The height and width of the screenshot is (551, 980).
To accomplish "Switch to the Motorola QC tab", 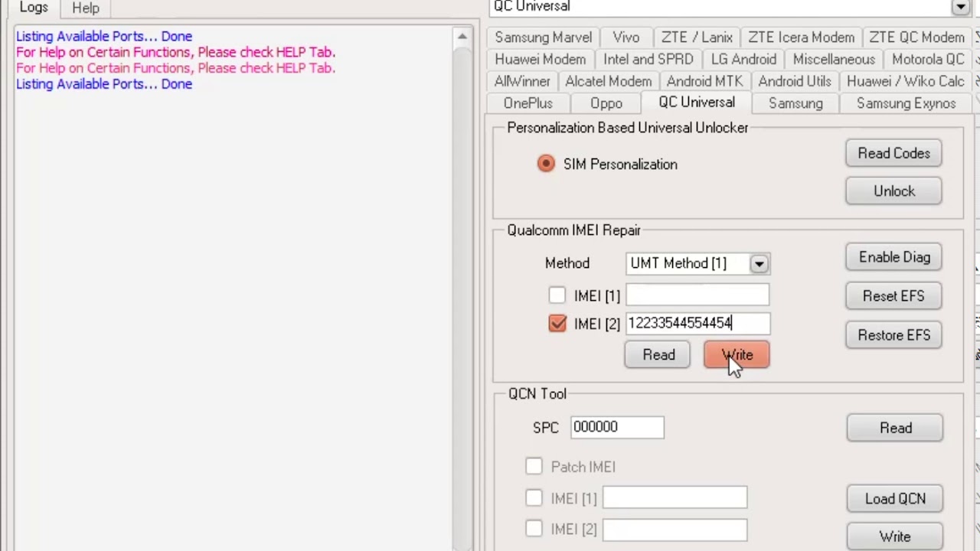I will 928,60.
